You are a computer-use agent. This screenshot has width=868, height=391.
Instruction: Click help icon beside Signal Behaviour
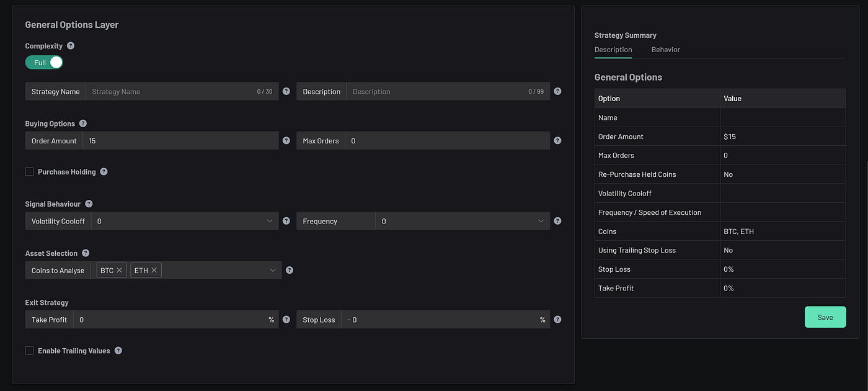pyautogui.click(x=89, y=204)
